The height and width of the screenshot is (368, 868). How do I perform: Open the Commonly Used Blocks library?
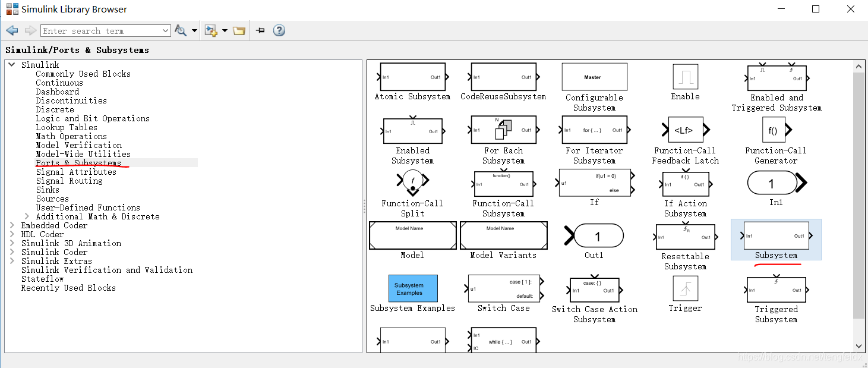[x=83, y=74]
